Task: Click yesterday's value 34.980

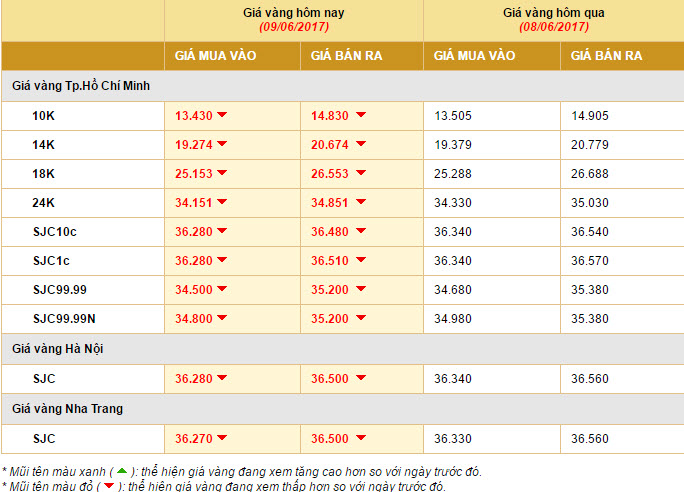Action: (453, 319)
